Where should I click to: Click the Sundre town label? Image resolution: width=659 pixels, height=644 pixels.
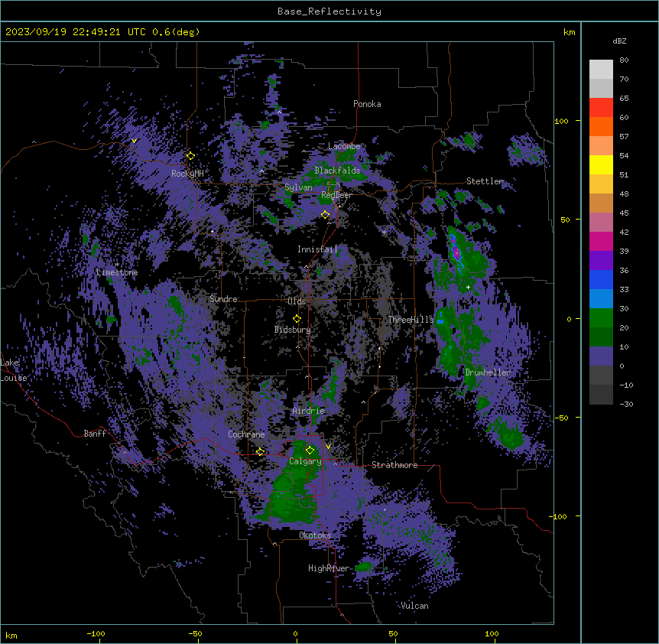223,299
